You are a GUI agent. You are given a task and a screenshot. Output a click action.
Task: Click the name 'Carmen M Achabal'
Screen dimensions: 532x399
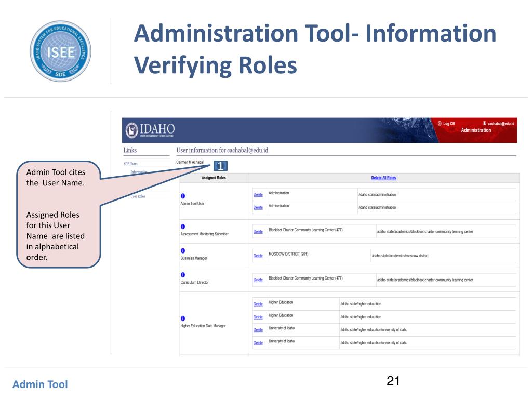tap(190, 162)
